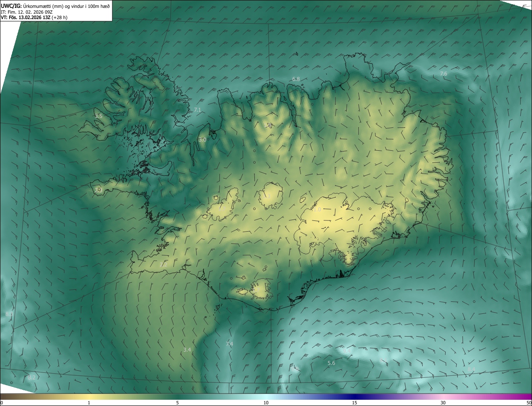
Task: Click the '5' tick on the color scale
Action: click(177, 403)
